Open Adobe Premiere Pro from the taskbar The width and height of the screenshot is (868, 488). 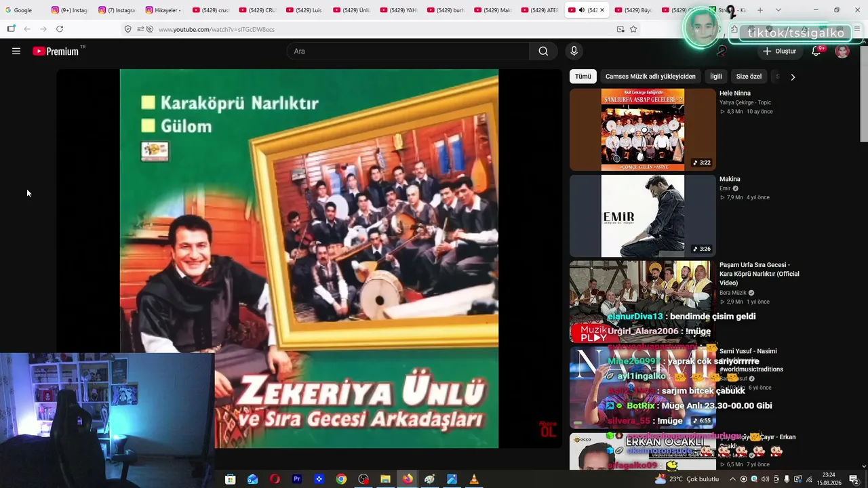point(296,479)
